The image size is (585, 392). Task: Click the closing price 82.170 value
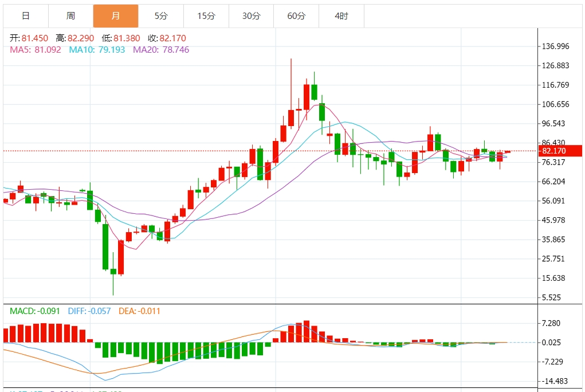click(172, 38)
